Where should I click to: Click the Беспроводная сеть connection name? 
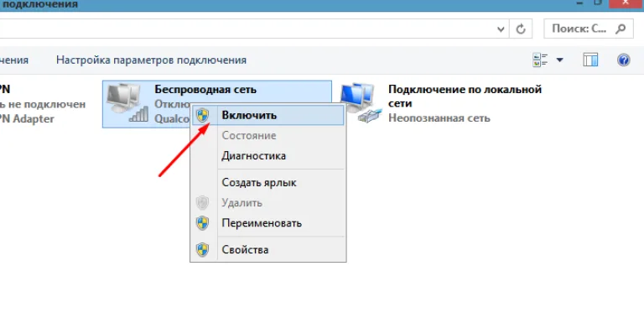tap(205, 90)
